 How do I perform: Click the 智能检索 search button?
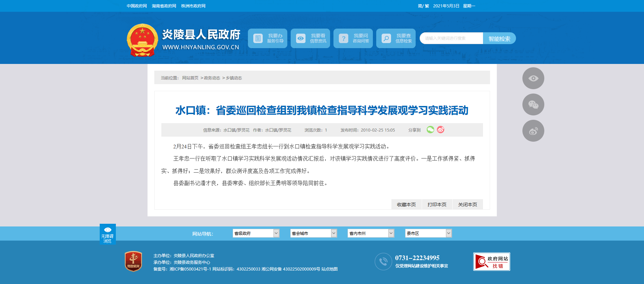point(499,39)
